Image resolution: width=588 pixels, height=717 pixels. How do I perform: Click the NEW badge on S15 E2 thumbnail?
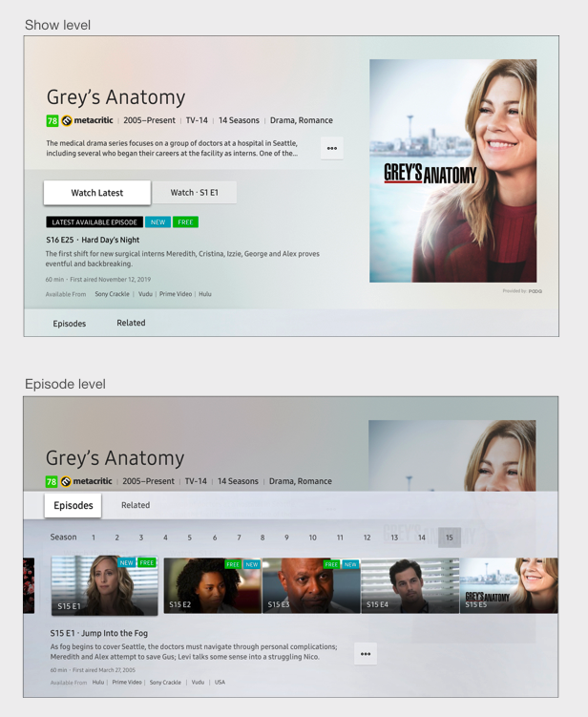click(x=252, y=565)
